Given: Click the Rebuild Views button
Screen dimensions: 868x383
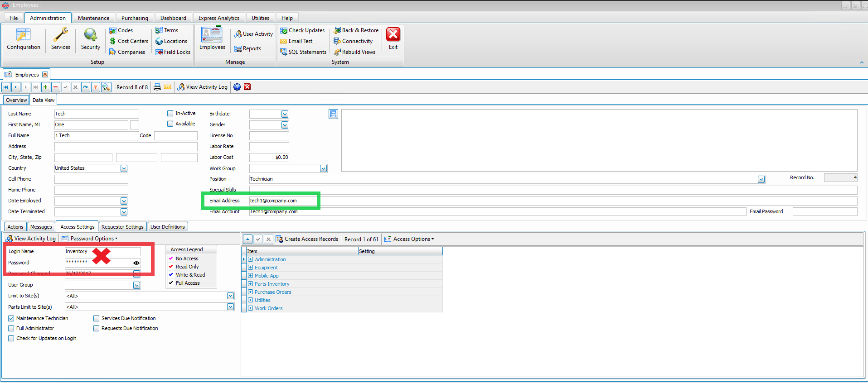Looking at the screenshot, I should click(x=358, y=52).
